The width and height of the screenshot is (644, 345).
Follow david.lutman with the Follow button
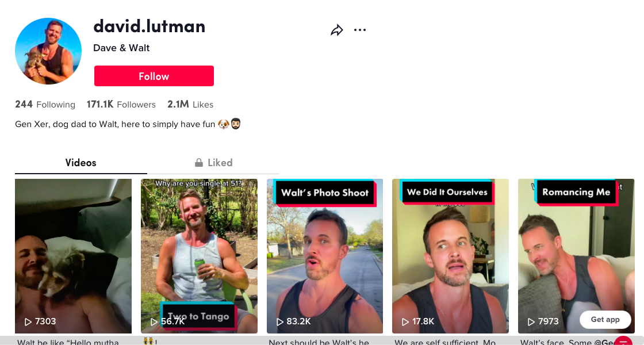click(x=154, y=76)
